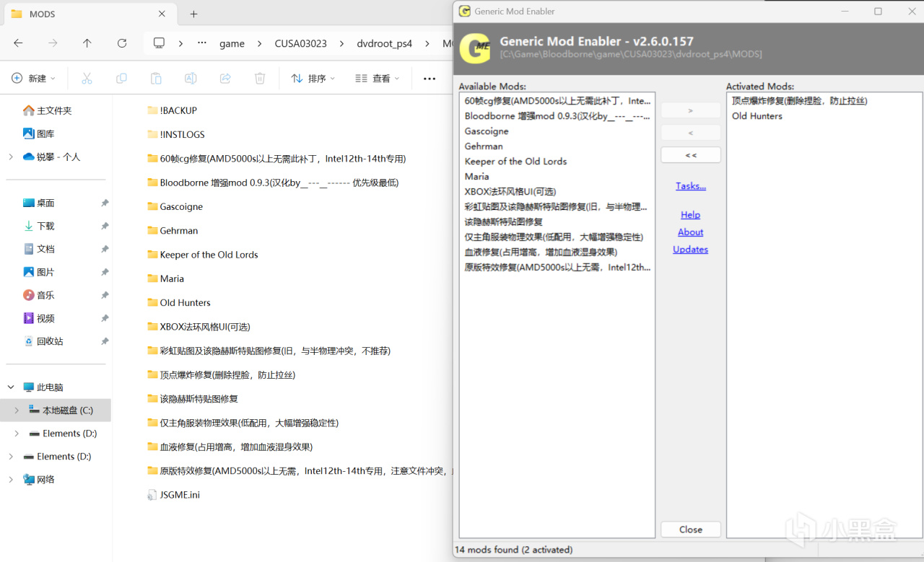Select Gascoigne in Available Mods list
The width and height of the screenshot is (924, 562).
[x=487, y=131]
